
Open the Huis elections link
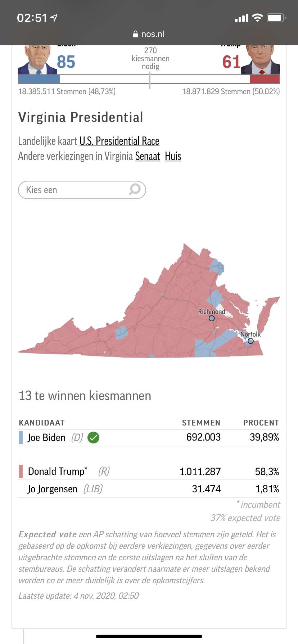pyautogui.click(x=173, y=156)
